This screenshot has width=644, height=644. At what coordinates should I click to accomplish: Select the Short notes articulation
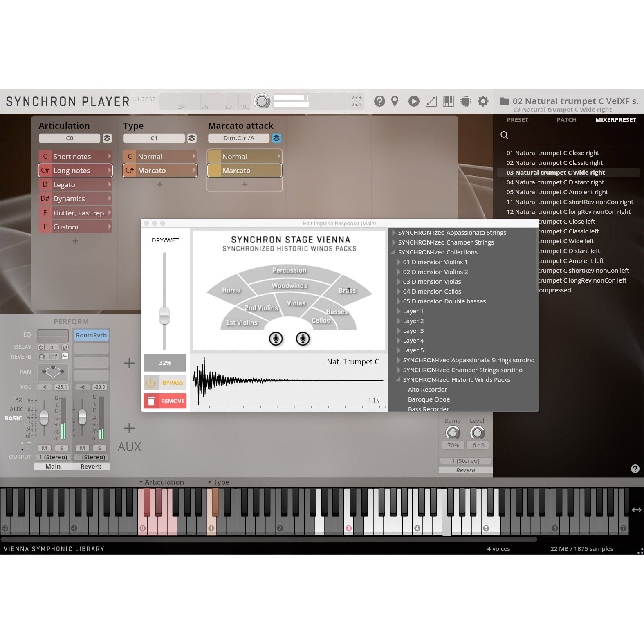(x=75, y=157)
